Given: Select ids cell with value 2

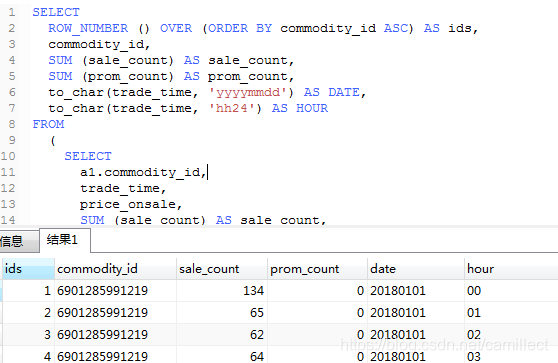Looking at the screenshot, I should (28, 313).
